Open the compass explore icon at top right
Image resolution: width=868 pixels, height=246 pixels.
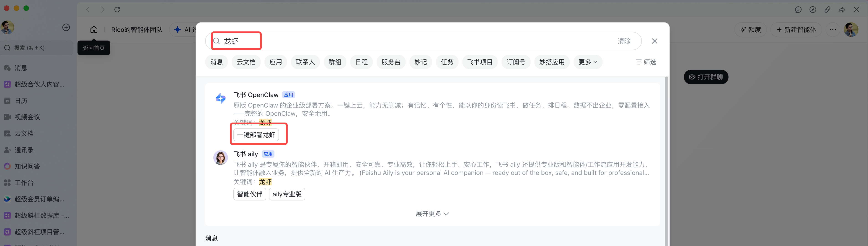813,9
